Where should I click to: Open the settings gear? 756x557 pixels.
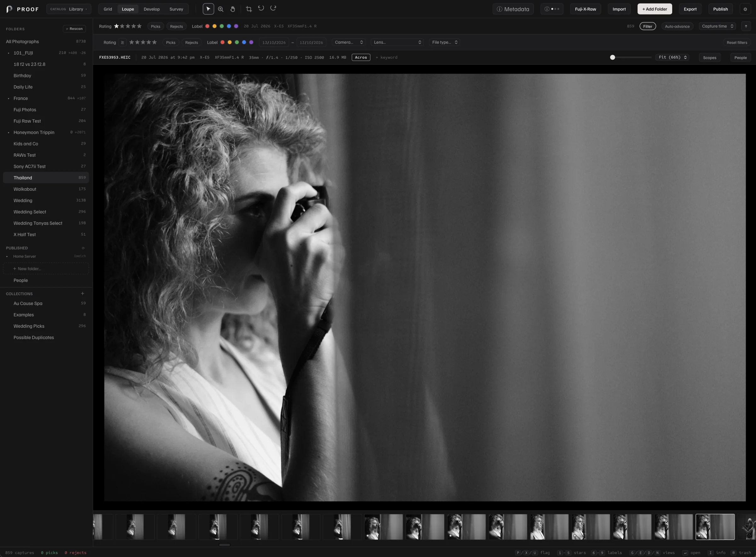(x=745, y=9)
